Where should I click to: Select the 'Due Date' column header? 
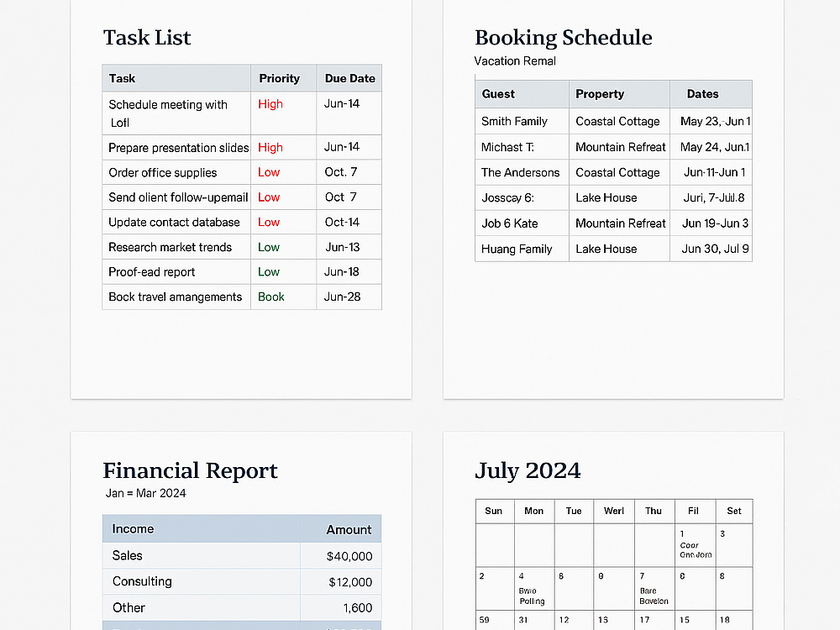349,78
